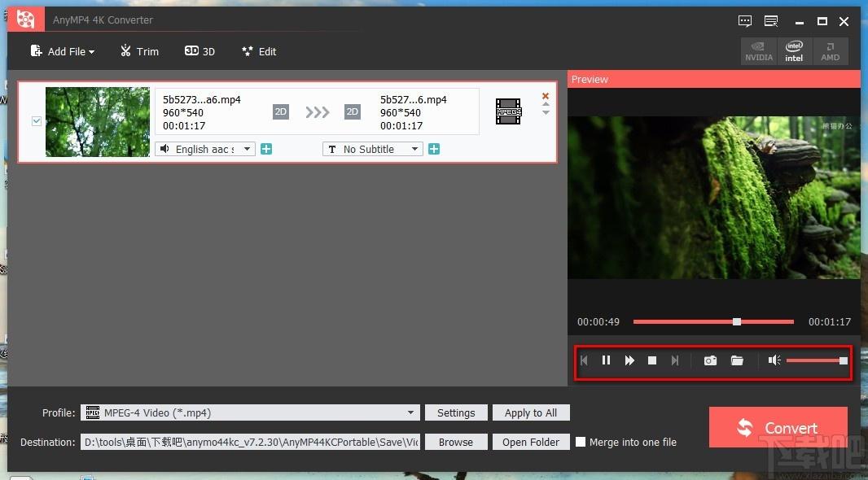Click the MPEG4 output format icon
Image resolution: width=868 pixels, height=480 pixels.
point(508,111)
